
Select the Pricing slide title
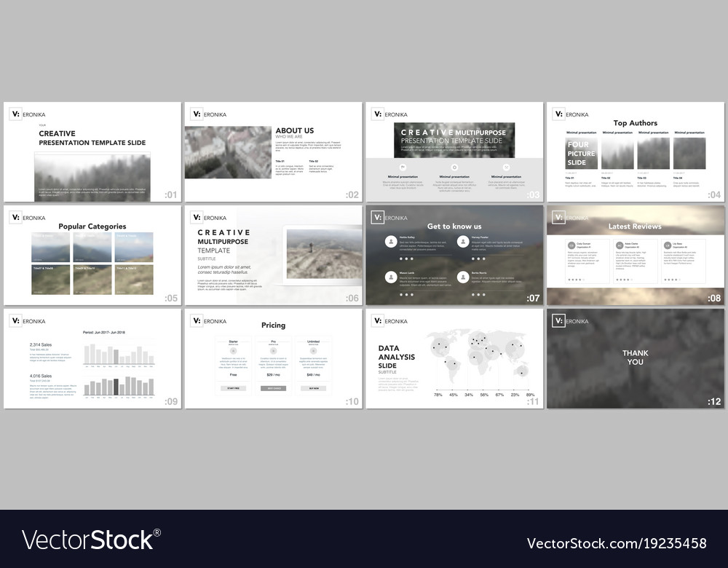pyautogui.click(x=274, y=325)
